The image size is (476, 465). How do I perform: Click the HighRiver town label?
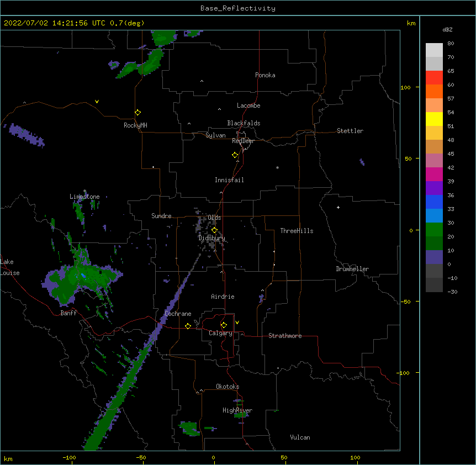[237, 410]
